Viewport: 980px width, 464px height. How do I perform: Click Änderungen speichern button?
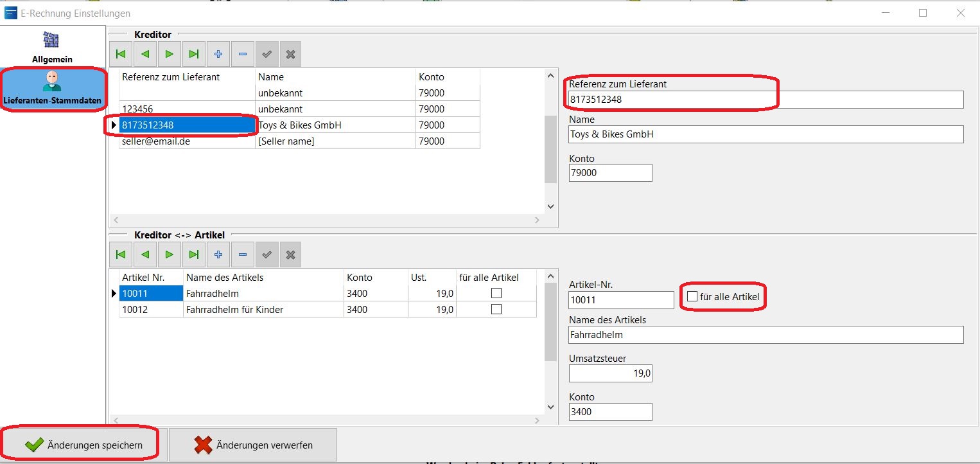[x=83, y=445]
